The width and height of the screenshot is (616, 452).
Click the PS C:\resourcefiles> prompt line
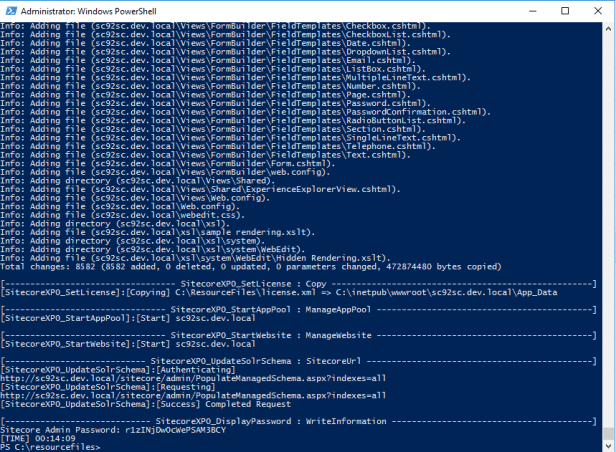(x=52, y=446)
